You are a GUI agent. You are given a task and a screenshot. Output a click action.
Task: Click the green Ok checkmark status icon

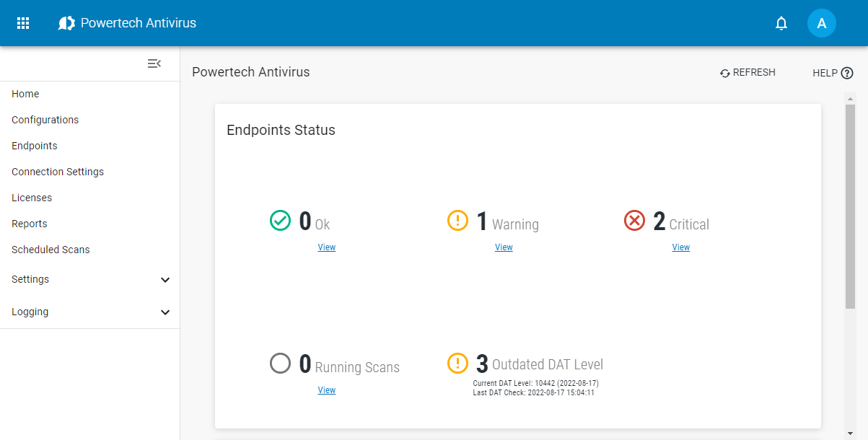pyautogui.click(x=280, y=220)
